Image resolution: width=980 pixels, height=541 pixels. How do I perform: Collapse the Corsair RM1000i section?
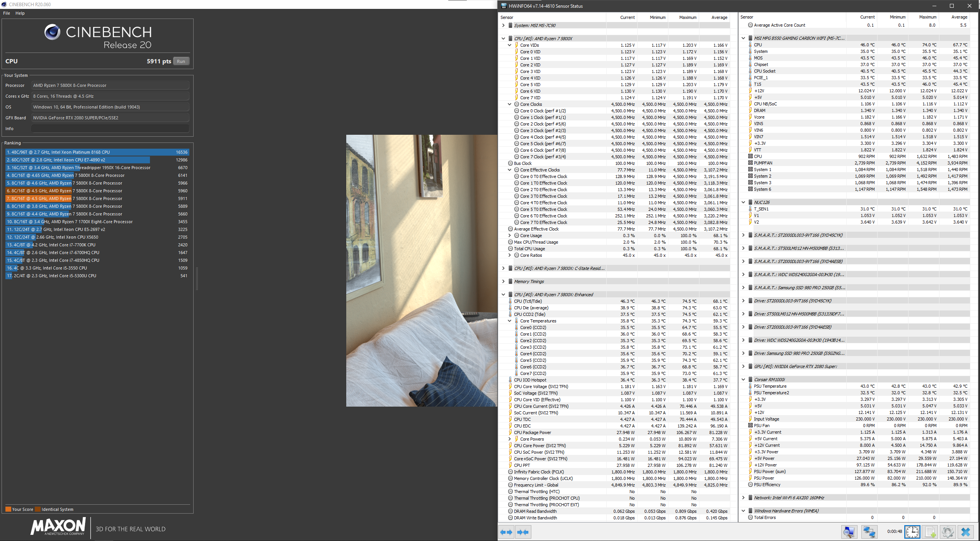pyautogui.click(x=743, y=380)
